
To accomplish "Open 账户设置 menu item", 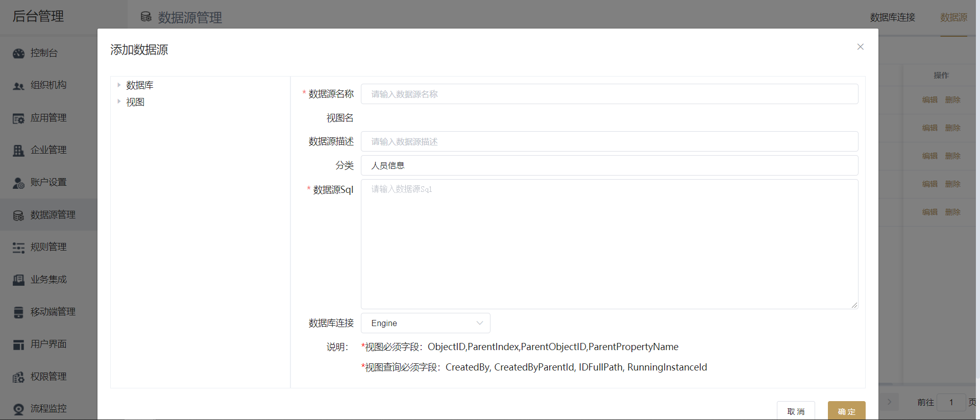I will point(48,182).
